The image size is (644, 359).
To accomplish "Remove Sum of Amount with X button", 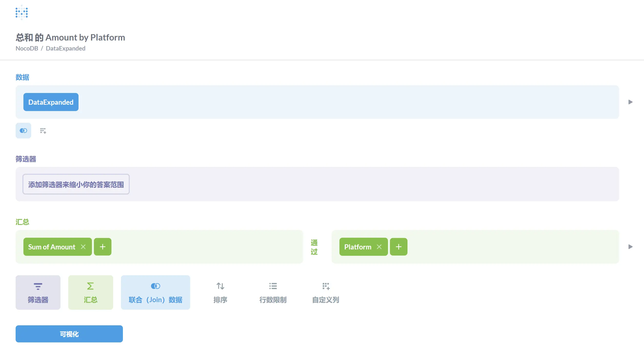I will point(83,247).
